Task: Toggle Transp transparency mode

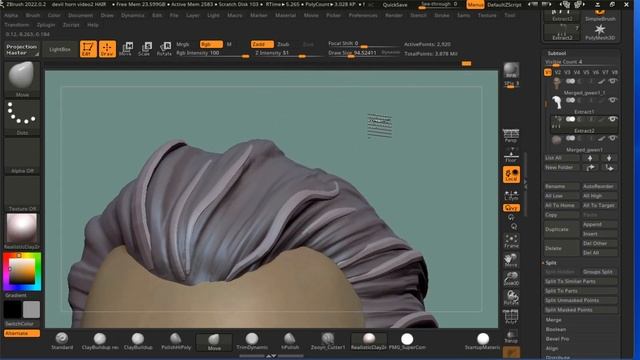Action: tap(511, 336)
